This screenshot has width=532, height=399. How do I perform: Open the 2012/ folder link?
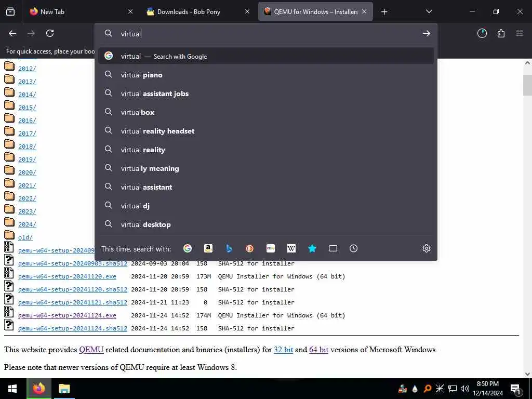(27, 69)
